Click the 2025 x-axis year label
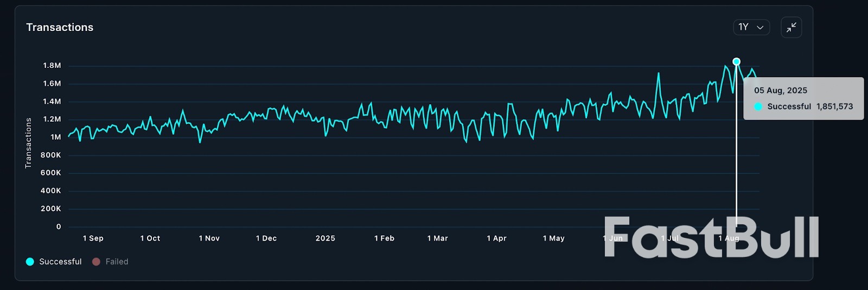This screenshot has width=868, height=290. click(325, 238)
